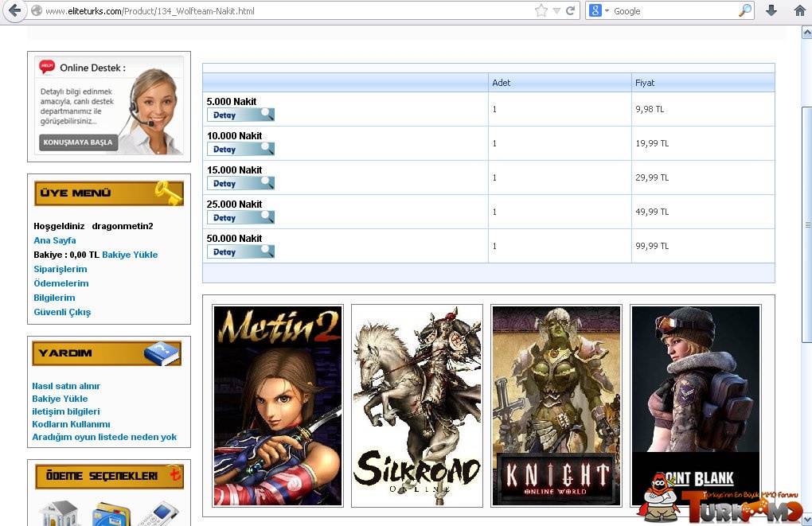This screenshot has width=812, height=526.
Task: Select the Metin2 game banner
Action: tap(278, 406)
